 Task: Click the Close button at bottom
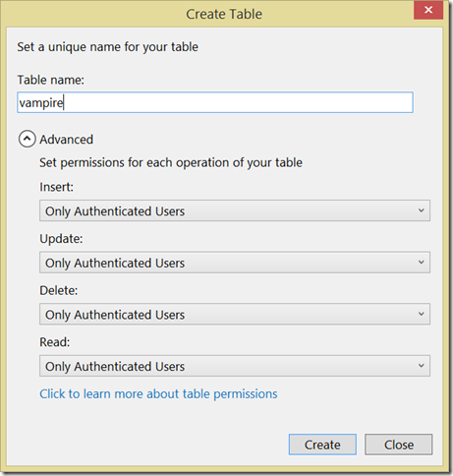coord(399,445)
